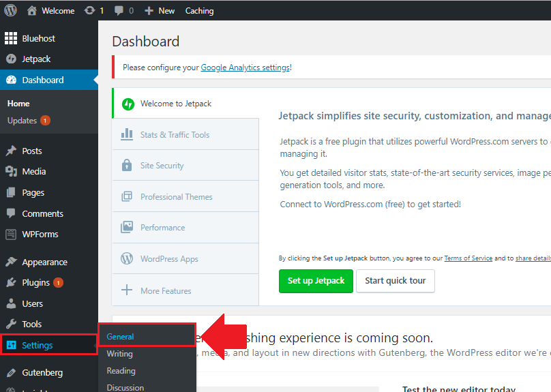Select Reading in Settings flyout
Viewport: 551px width, 392px height.
coord(121,371)
